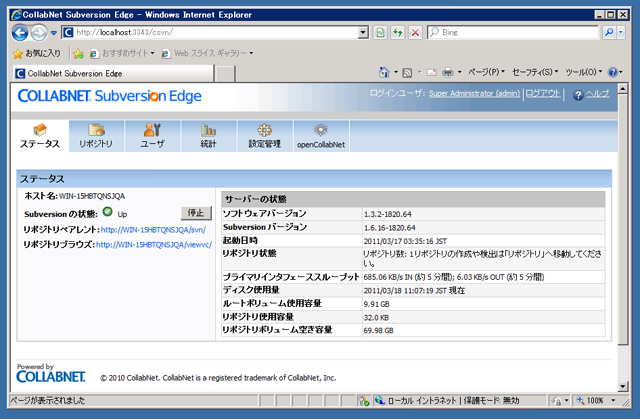Viewport: 640px width, 419px height.
Task: Open the ツール(O) menu
Action: tap(583, 72)
